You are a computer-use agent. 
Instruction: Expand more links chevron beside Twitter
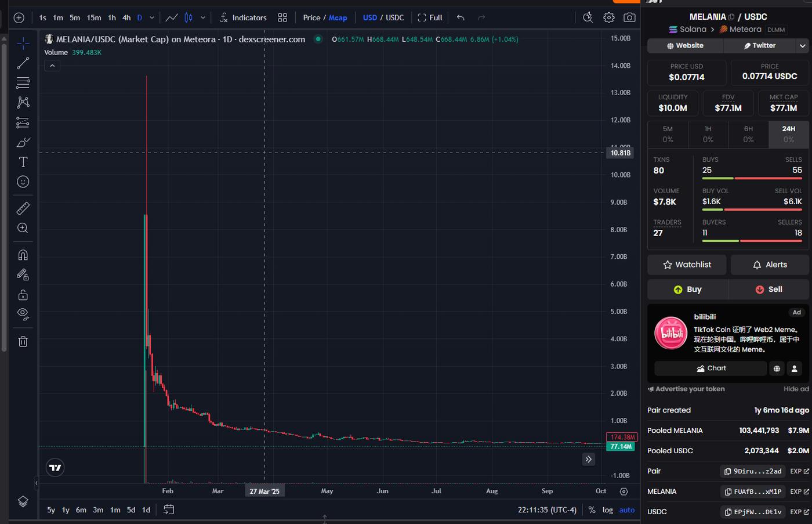click(x=803, y=45)
